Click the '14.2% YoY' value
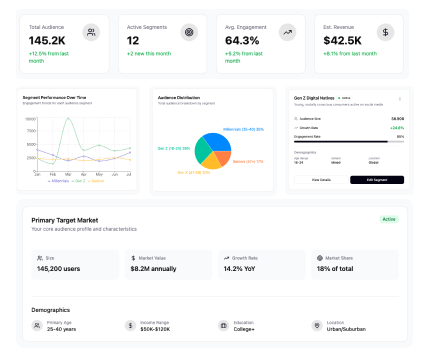 pyautogui.click(x=239, y=269)
